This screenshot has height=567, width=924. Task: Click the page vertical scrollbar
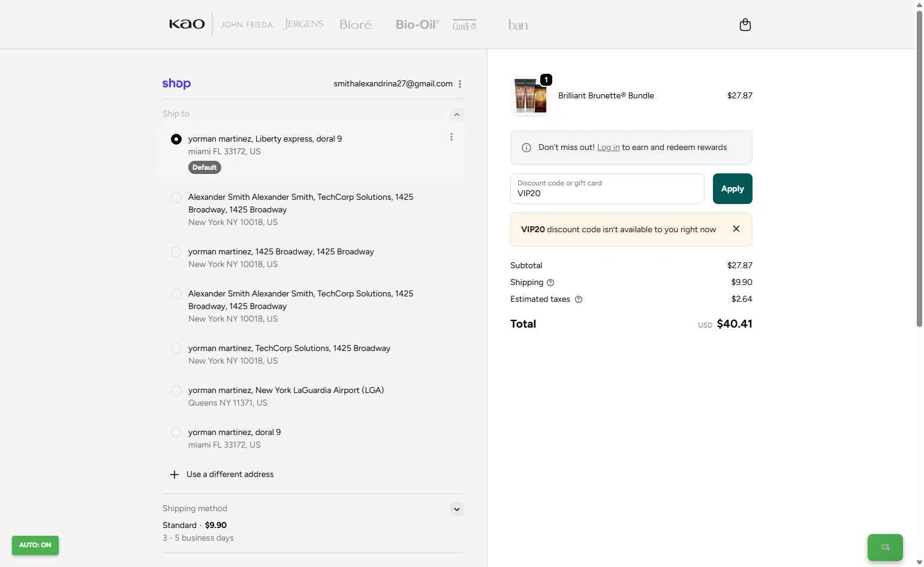pos(919,168)
